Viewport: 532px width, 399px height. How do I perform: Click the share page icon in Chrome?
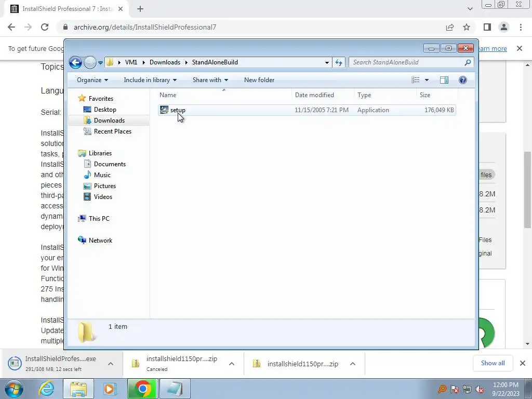[x=450, y=27]
